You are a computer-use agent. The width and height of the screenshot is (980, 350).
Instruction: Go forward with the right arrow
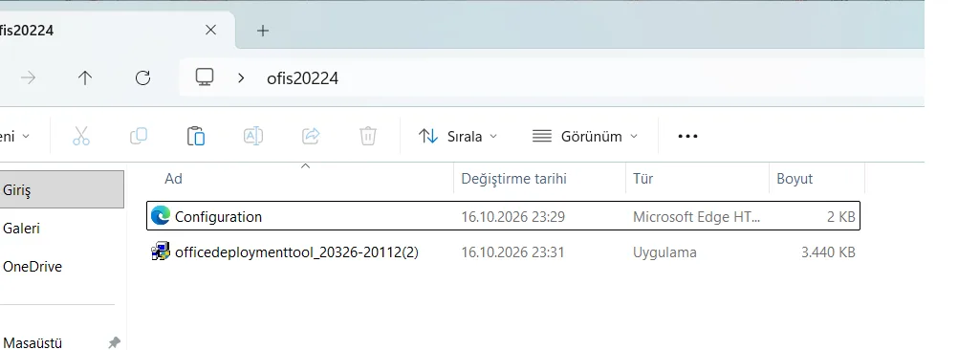(x=28, y=78)
